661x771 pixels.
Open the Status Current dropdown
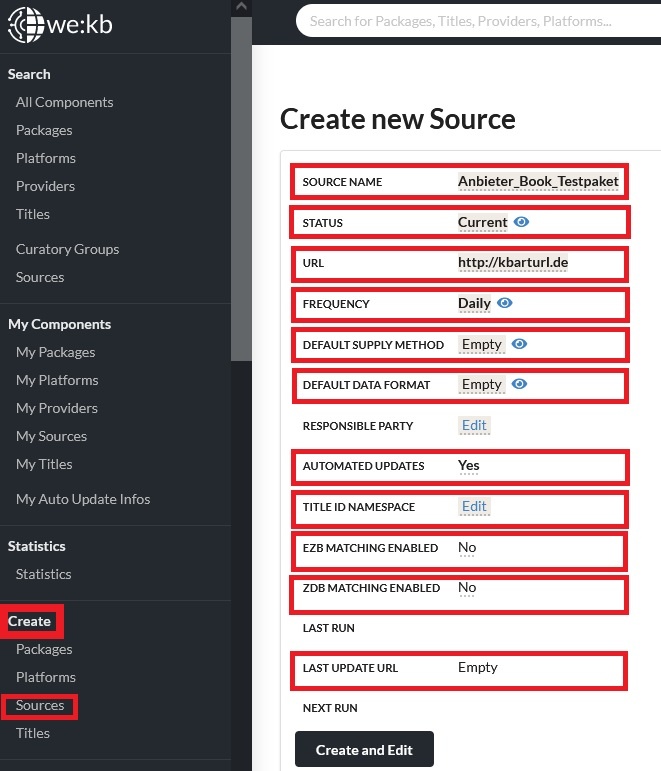click(482, 222)
